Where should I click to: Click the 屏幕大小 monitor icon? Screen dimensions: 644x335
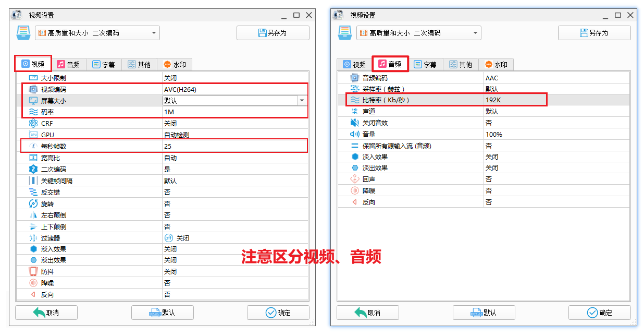[x=33, y=100]
